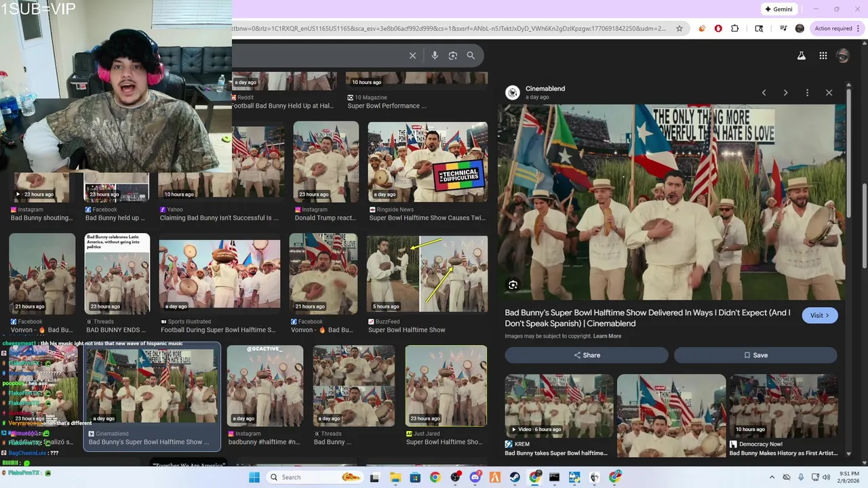Click the microphone icon in the system tray
The height and width of the screenshot is (488, 868).
click(x=801, y=477)
